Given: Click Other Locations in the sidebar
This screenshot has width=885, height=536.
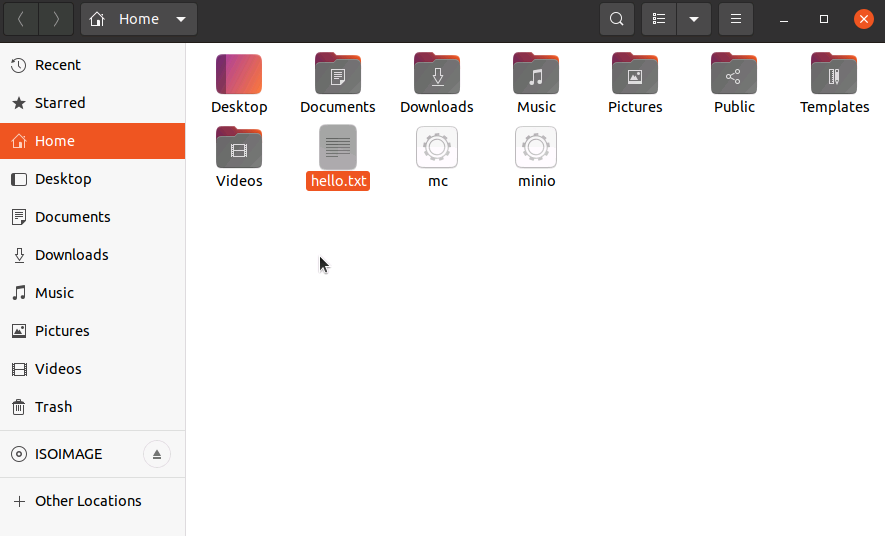Looking at the screenshot, I should 88,501.
